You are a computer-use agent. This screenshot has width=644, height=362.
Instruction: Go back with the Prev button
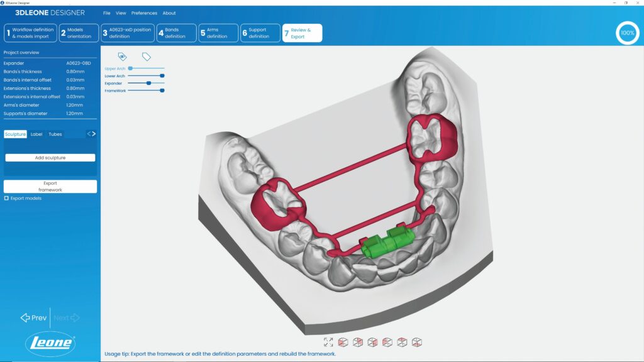click(34, 317)
